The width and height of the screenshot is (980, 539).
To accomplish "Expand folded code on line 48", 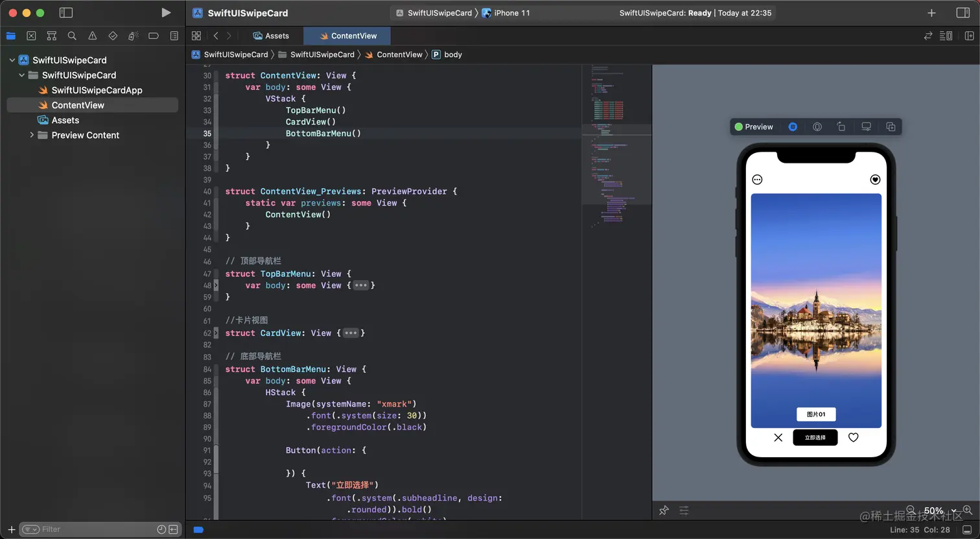I will click(x=361, y=285).
